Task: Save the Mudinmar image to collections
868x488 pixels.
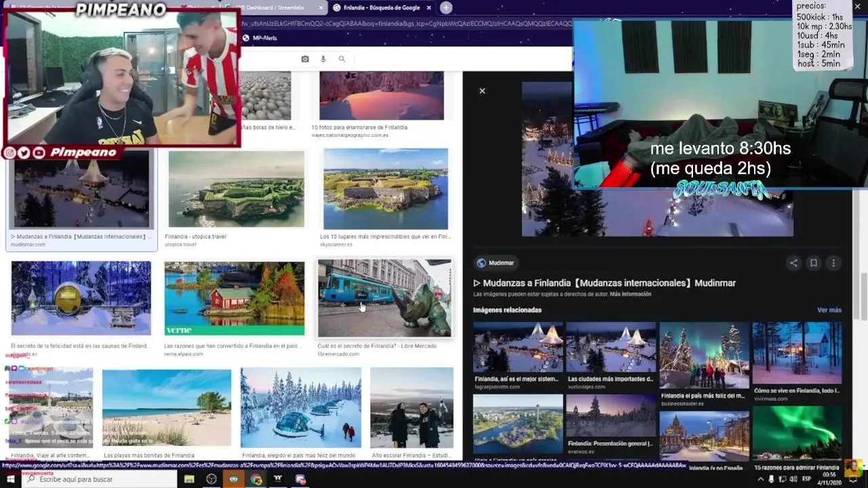Action: (814, 263)
